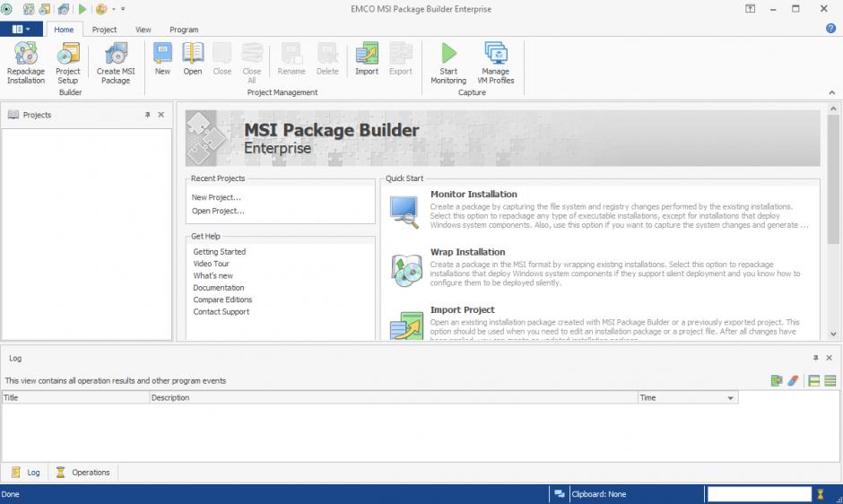Click the Start Monitoring play icon

point(448,53)
